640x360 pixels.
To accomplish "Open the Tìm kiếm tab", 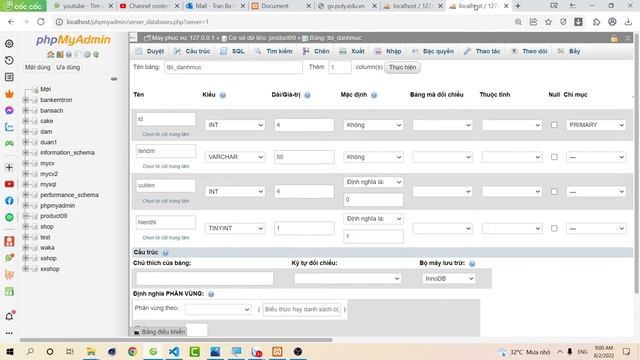I will coord(273,51).
